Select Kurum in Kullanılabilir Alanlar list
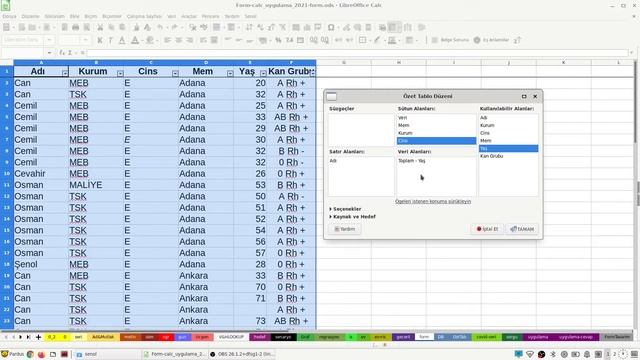The image size is (640, 360). click(x=508, y=125)
